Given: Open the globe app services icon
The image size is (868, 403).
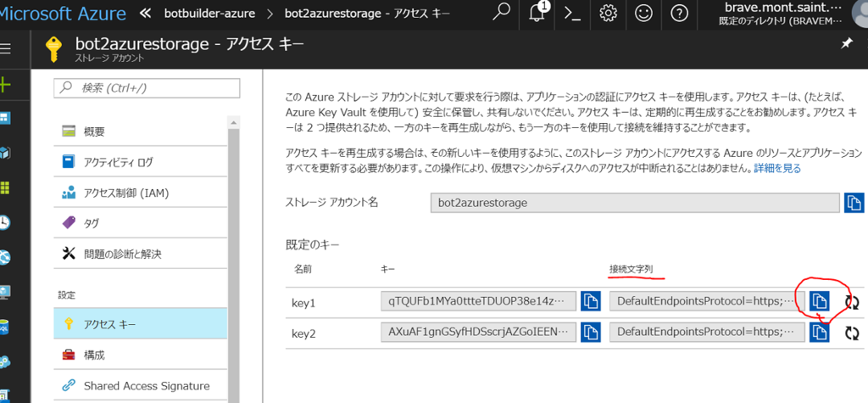Looking at the screenshot, I should coord(5,257).
